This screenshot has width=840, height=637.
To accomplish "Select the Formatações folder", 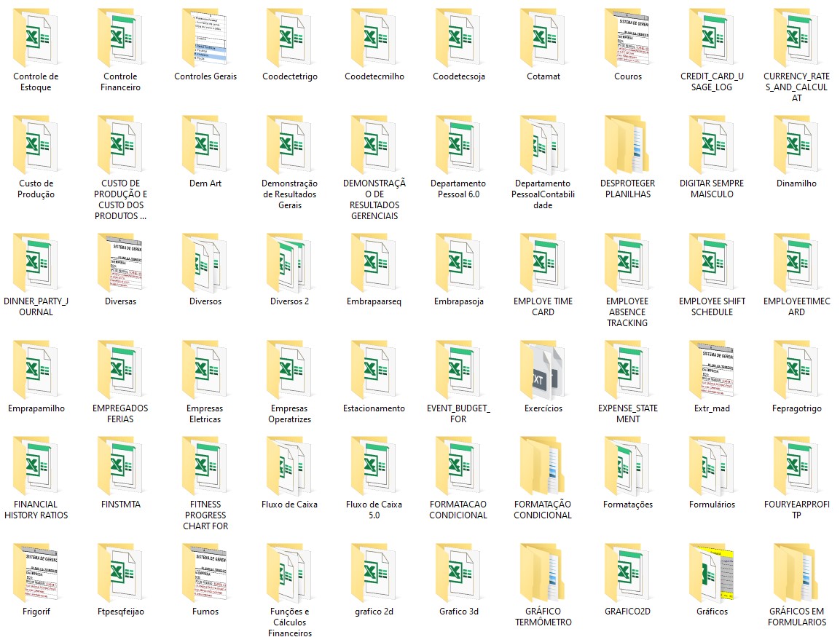I will [x=627, y=465].
